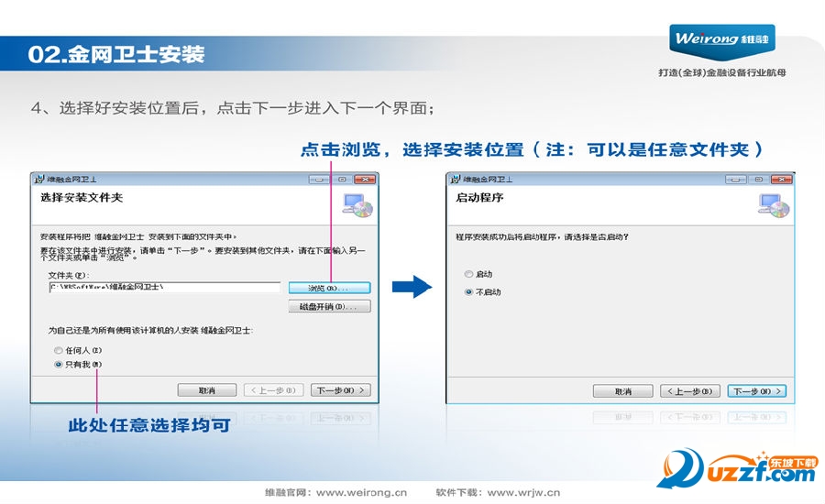Click the folder path input field

click(165, 287)
